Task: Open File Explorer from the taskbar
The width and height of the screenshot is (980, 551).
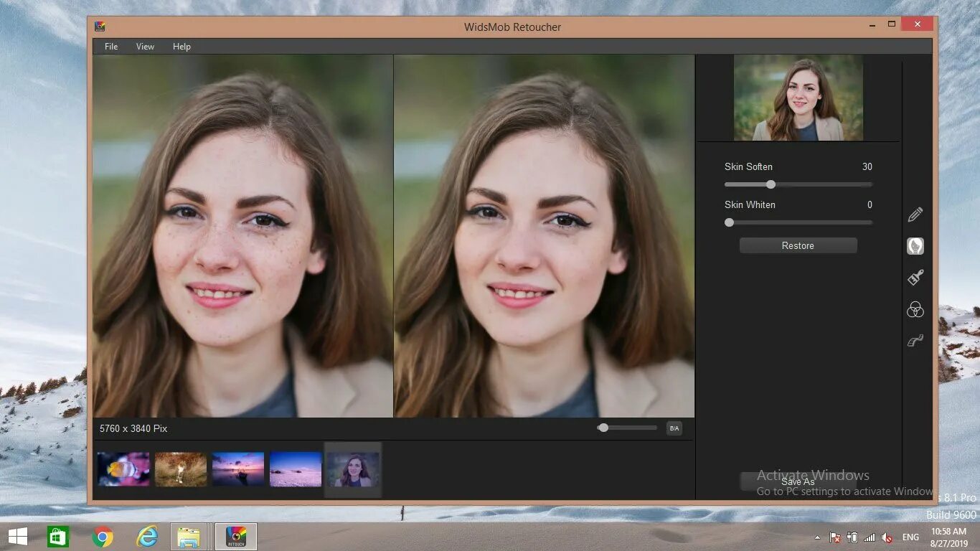Action: 189,537
